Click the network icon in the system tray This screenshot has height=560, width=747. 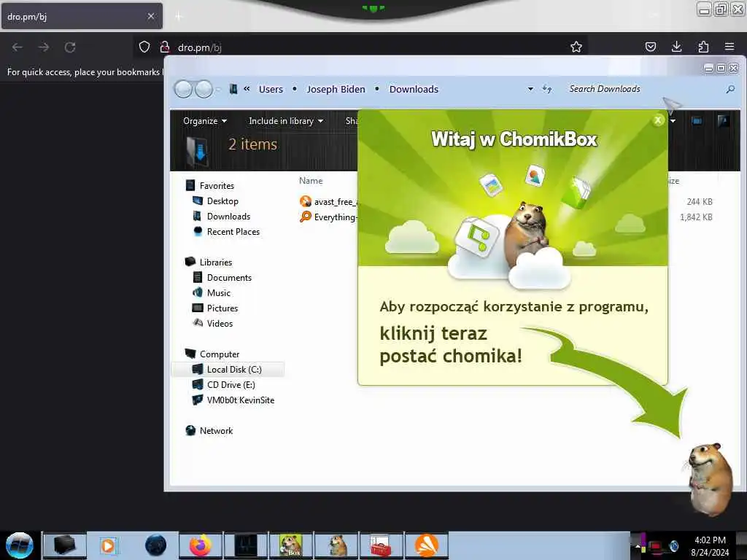[656, 545]
